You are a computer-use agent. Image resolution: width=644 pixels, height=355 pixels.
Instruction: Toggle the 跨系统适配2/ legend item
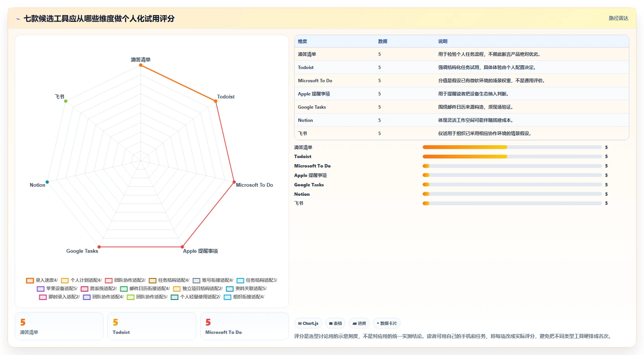pos(99,289)
